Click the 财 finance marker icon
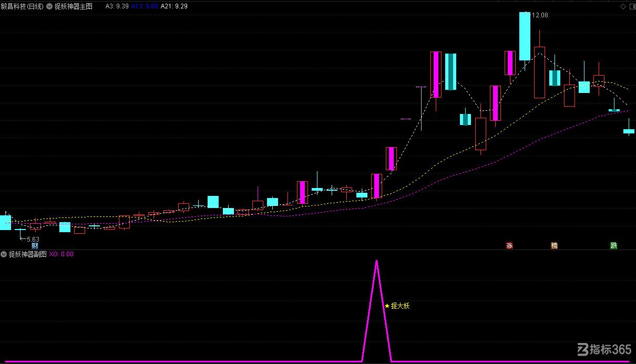The image size is (636, 364). pos(35,245)
